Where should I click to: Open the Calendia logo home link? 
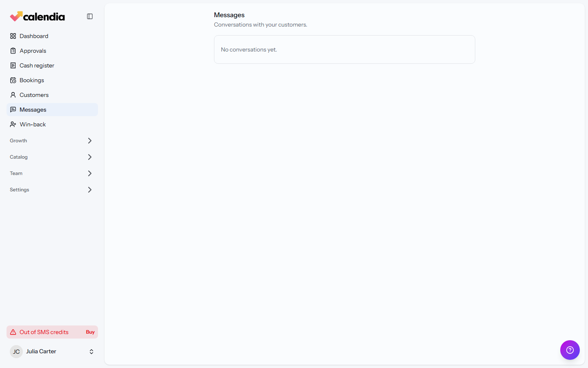[37, 16]
